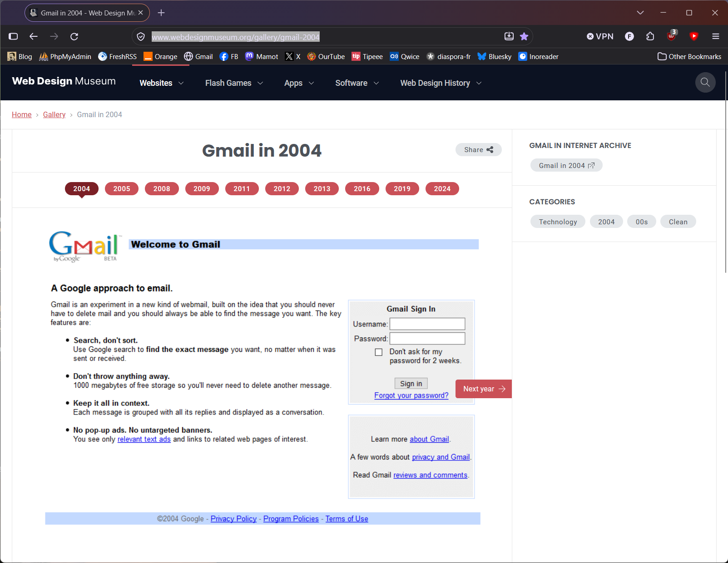Open the site shield security icon
The height and width of the screenshot is (563, 728).
click(141, 37)
